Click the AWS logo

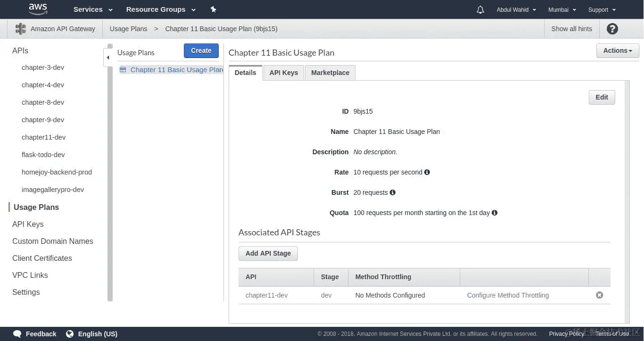click(38, 8)
